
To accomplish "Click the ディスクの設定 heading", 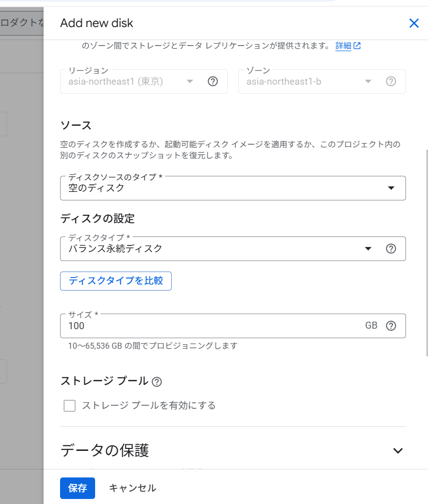I will tap(98, 218).
